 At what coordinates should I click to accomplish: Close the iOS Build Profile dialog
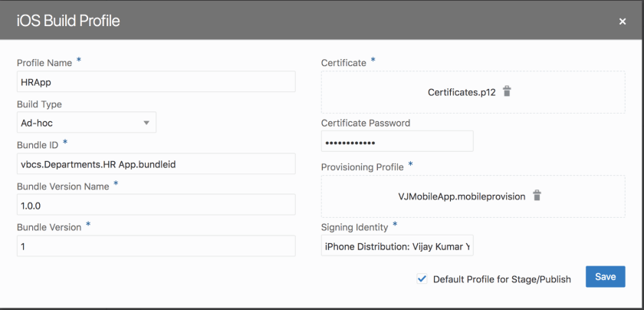623,21
